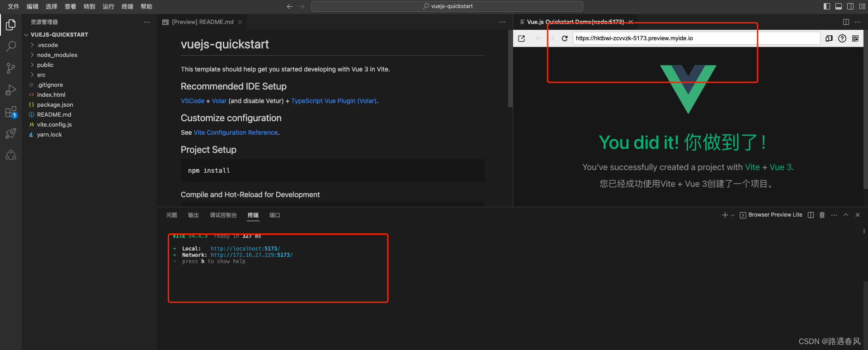Open TypeScript Vue Plugin (Volar) link
Image resolution: width=868 pixels, height=350 pixels.
[x=334, y=101]
